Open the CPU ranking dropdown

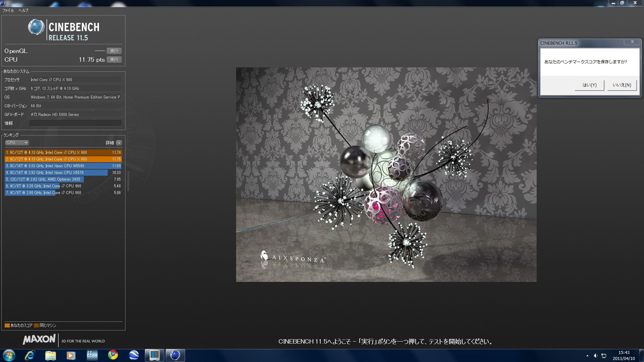(17, 142)
